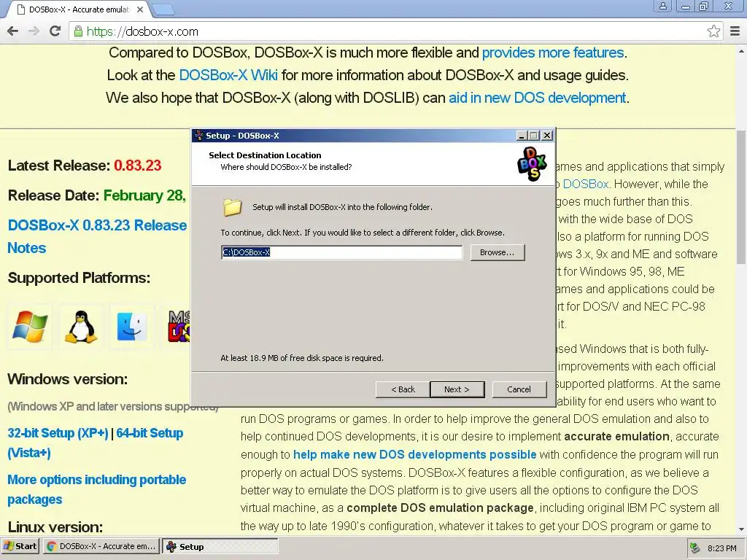Viewport: 747px width, 560px height.
Task: Open the DOSBox link in the right paragraph
Action: pos(586,184)
